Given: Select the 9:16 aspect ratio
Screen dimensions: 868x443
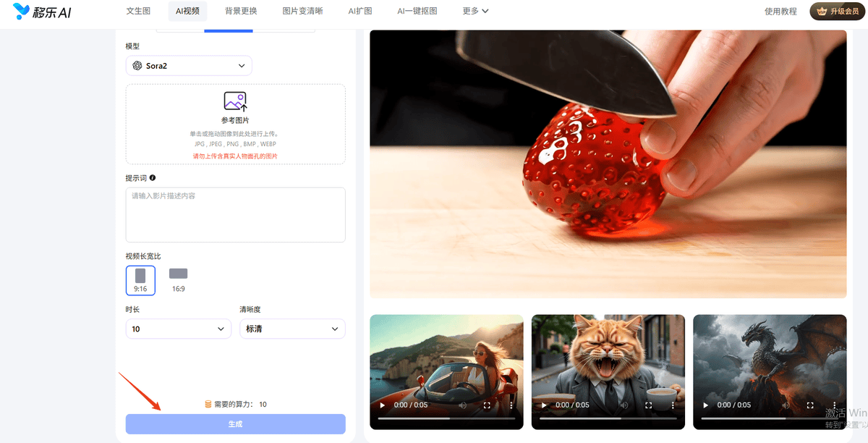Looking at the screenshot, I should coord(140,280).
